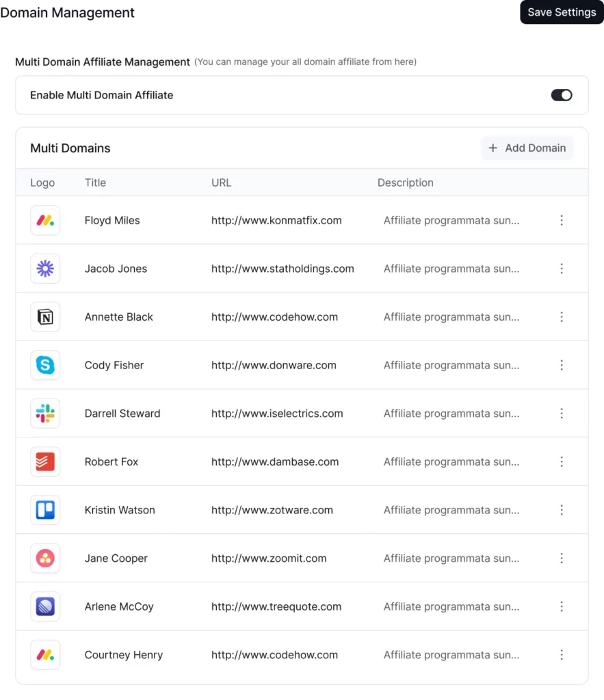Open the three-dot menu for Jane Cooper
This screenshot has width=604, height=700.
(x=562, y=558)
